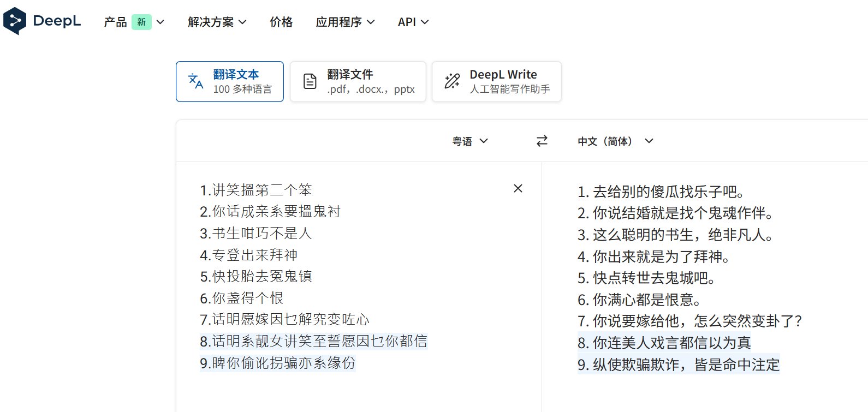Click highlighted translation 8. 你连美人戏言都信以为真

pos(664,343)
